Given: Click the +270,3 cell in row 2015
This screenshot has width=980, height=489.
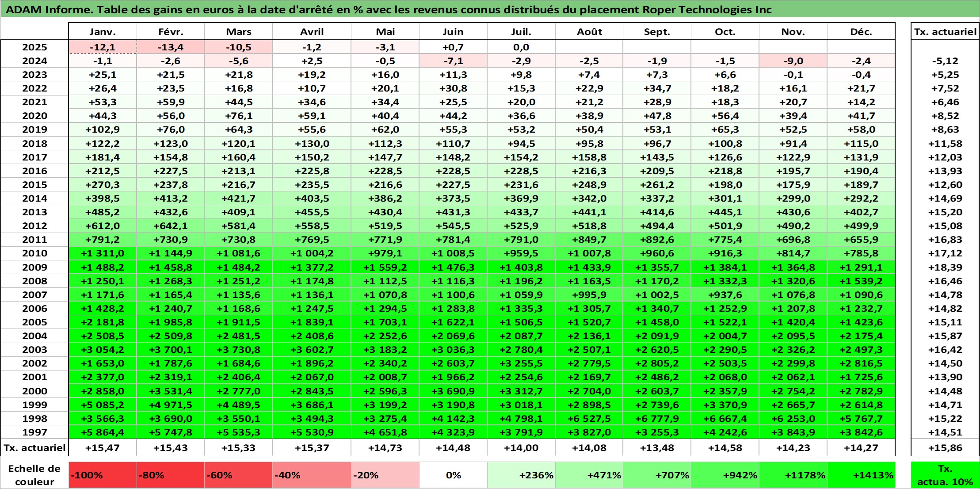Looking at the screenshot, I should point(103,184).
